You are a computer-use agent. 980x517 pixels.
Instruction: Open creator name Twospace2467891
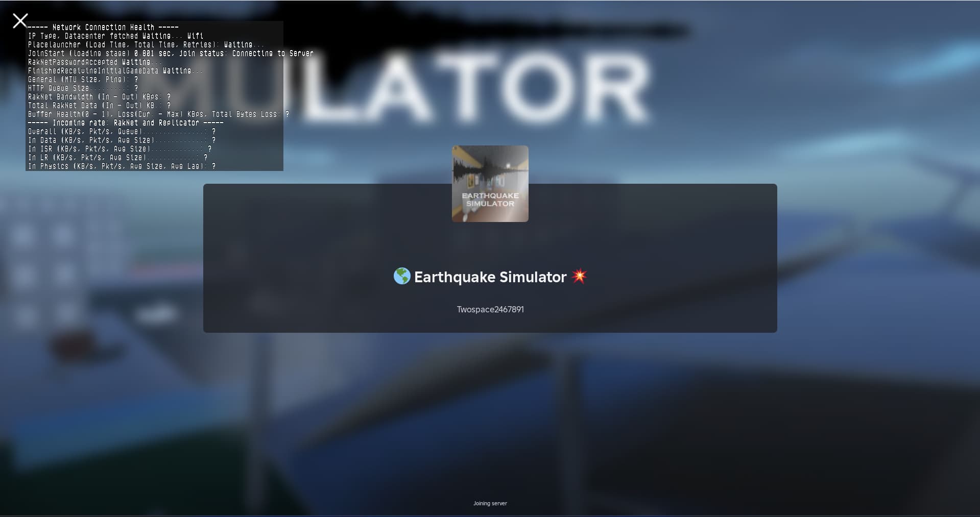click(490, 309)
